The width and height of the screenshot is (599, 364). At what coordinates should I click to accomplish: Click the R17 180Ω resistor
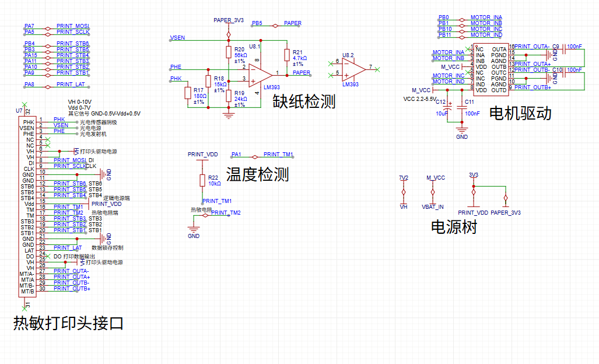(x=188, y=93)
